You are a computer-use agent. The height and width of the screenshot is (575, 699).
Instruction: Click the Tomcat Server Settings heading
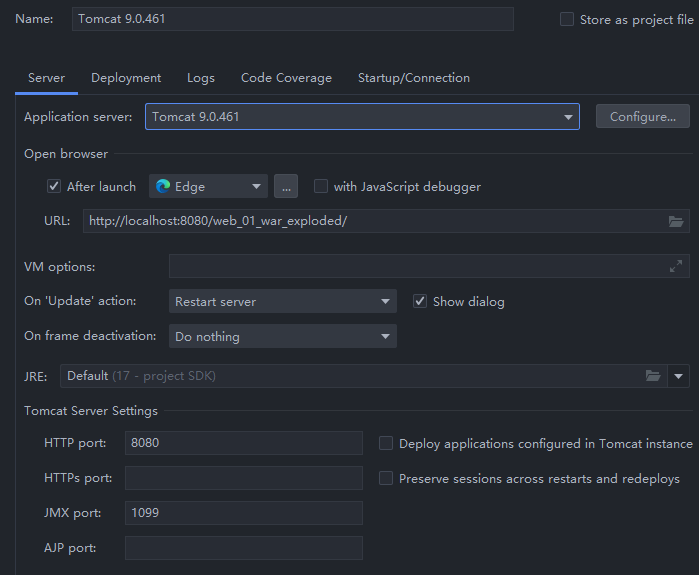click(x=91, y=411)
